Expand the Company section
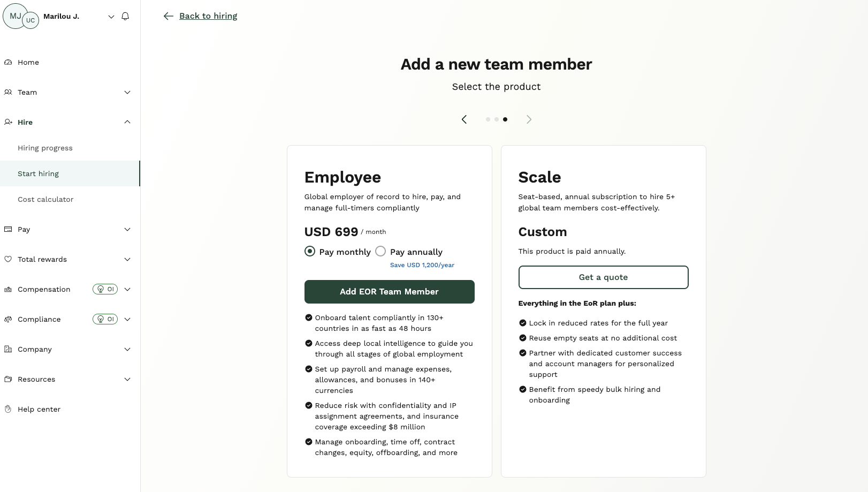 (127, 349)
